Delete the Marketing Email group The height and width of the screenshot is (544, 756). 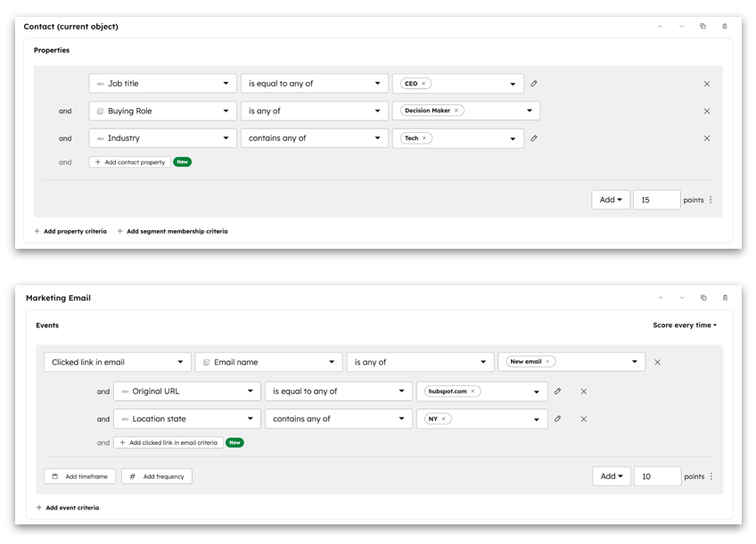pos(725,298)
